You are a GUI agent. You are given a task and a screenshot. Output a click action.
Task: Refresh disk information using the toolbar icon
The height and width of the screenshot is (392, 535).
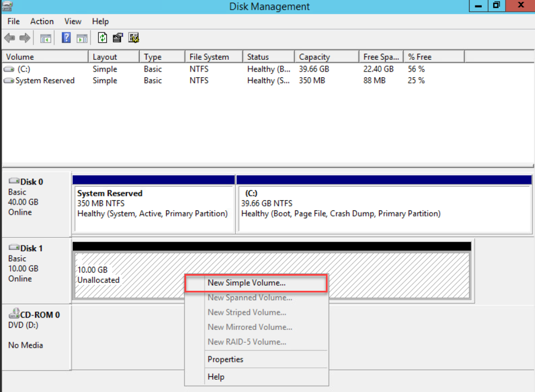pos(102,37)
